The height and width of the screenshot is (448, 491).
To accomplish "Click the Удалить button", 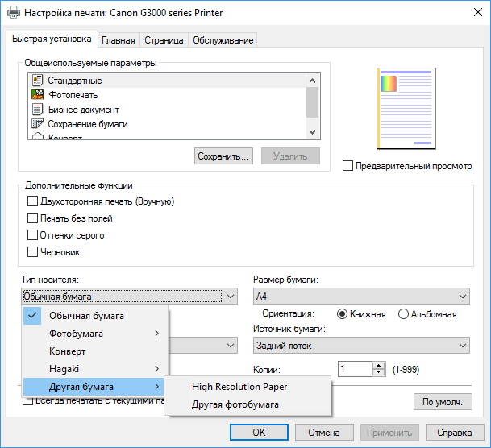I will click(290, 156).
